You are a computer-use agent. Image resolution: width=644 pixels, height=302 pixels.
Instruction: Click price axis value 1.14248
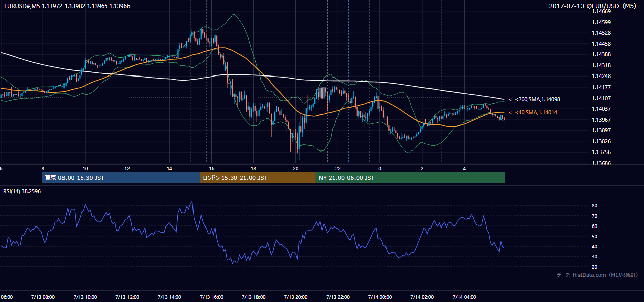click(x=601, y=76)
